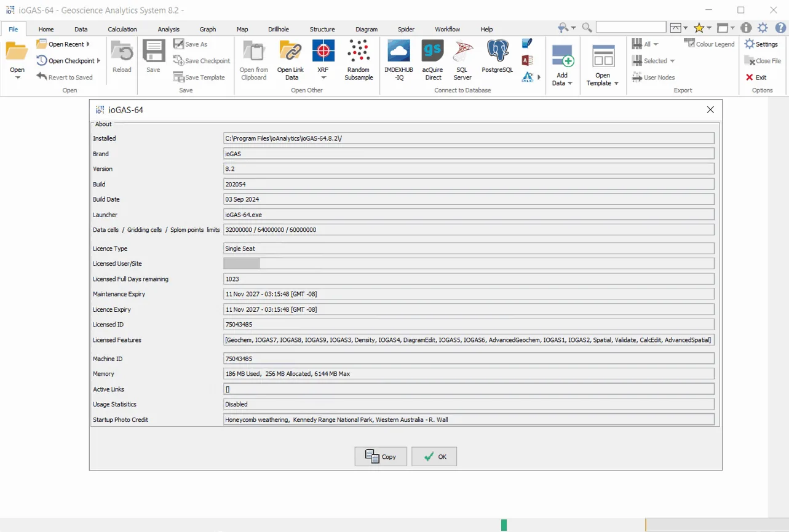Click the blue help question-mark icon

coord(779,28)
